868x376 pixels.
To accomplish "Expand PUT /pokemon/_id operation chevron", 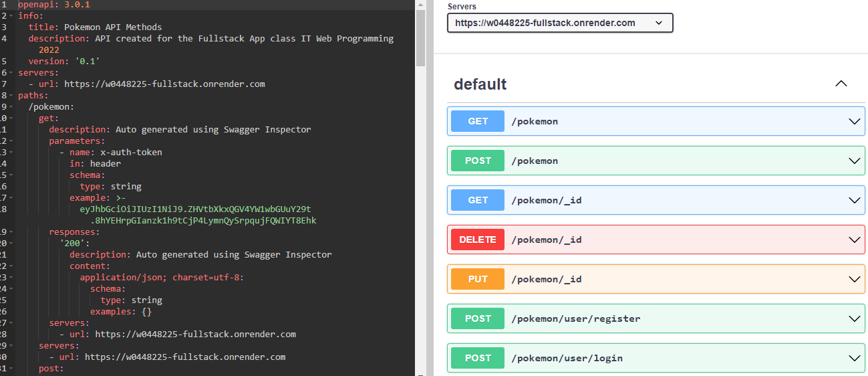I will [x=854, y=280].
